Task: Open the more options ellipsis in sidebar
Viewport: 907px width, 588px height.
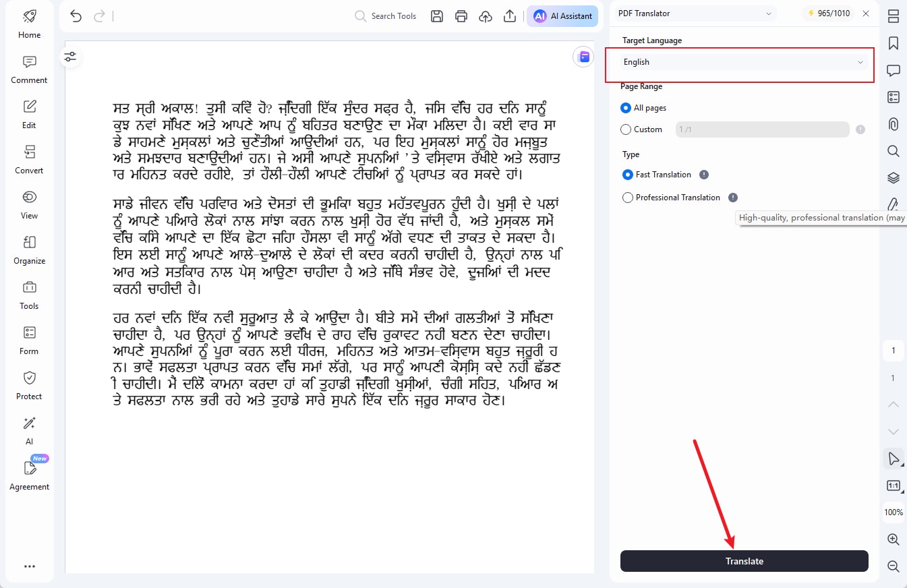Action: click(29, 566)
